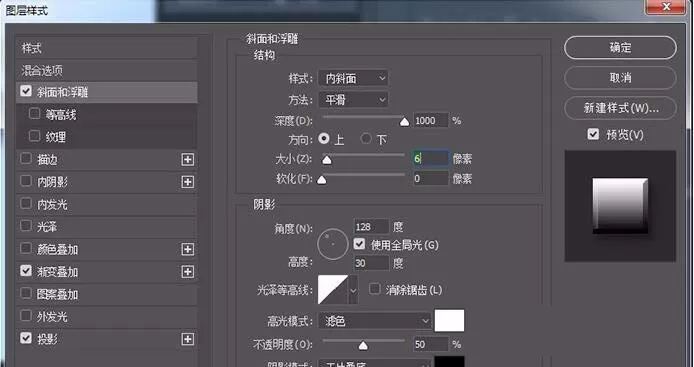The height and width of the screenshot is (367, 694).
Task: Click the 大小 slider handle
Action: 327,160
